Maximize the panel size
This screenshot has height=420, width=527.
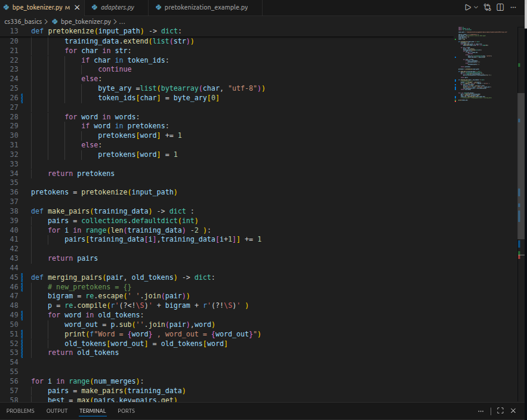[x=501, y=410]
